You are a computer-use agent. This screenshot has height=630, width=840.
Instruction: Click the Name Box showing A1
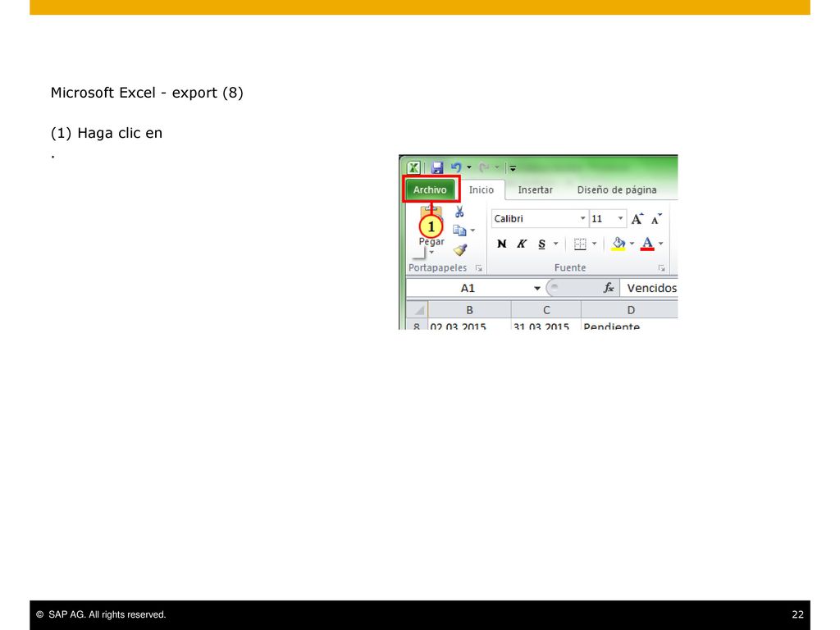point(468,288)
